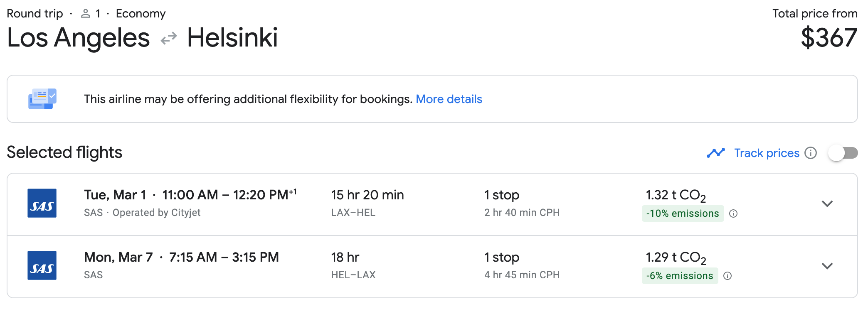Click the round-trip arrows between city names
The width and height of the screenshot is (868, 314).
pyautogui.click(x=169, y=39)
